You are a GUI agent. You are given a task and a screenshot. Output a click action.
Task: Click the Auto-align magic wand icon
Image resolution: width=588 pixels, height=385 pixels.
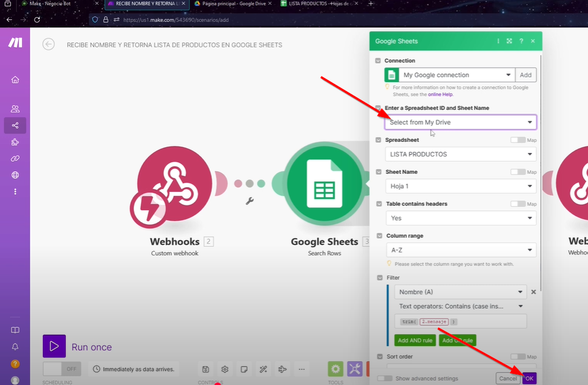pyautogui.click(x=263, y=369)
